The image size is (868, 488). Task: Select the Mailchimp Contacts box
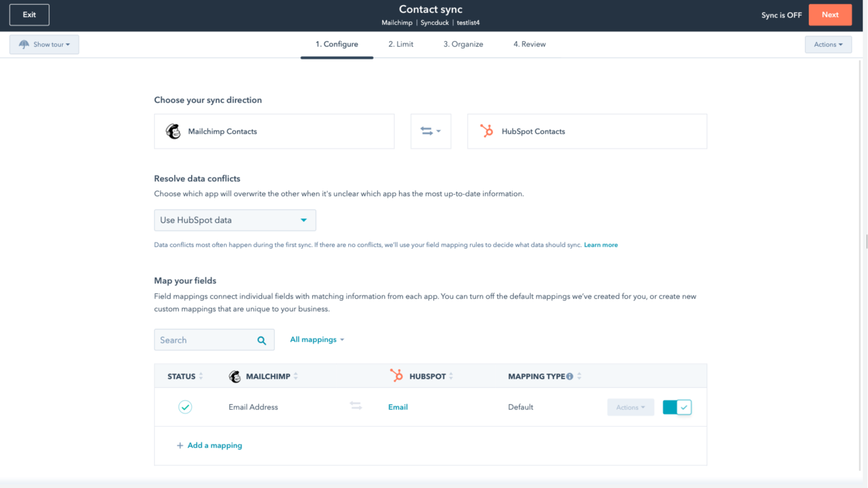tap(274, 132)
